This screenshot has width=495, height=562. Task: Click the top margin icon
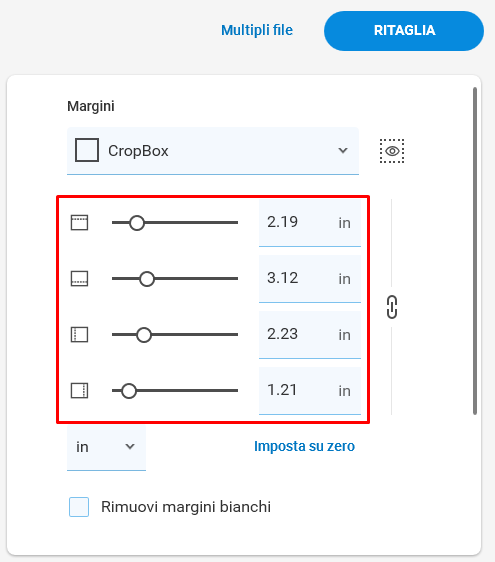point(79,223)
